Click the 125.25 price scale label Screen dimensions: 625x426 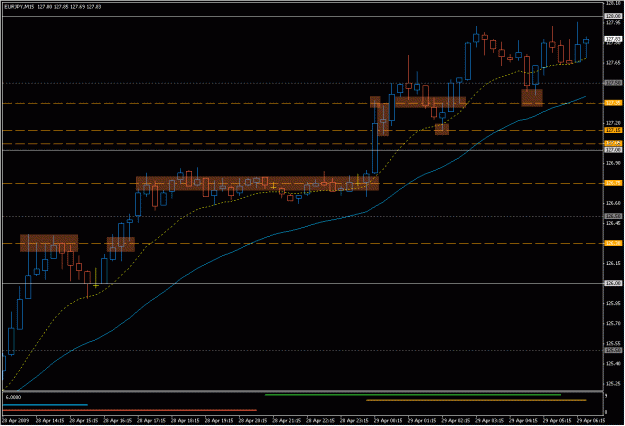coord(613,383)
